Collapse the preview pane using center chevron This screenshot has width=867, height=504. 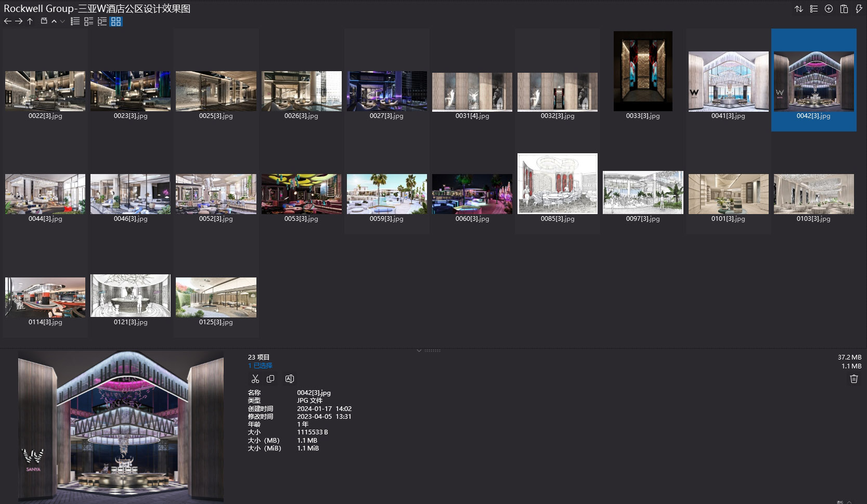419,351
